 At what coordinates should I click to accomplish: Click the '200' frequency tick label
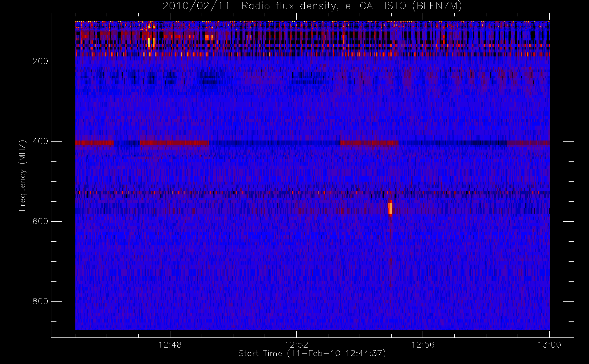click(x=40, y=61)
